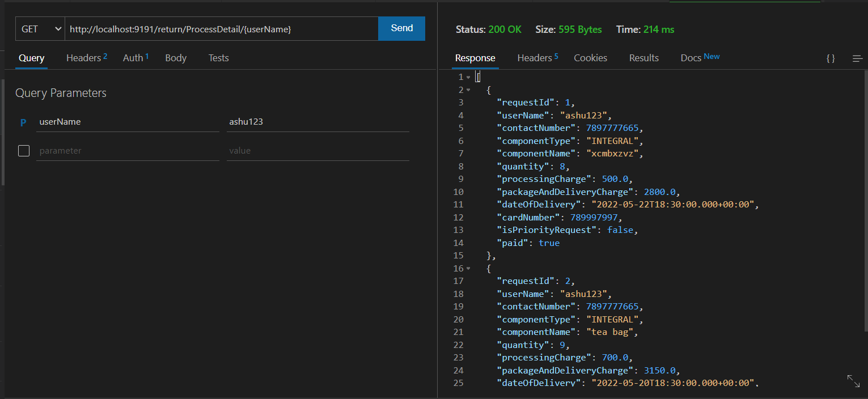Screen dimensions: 868x399
Task: Open the request Headers tab
Action: pyautogui.click(x=86, y=58)
